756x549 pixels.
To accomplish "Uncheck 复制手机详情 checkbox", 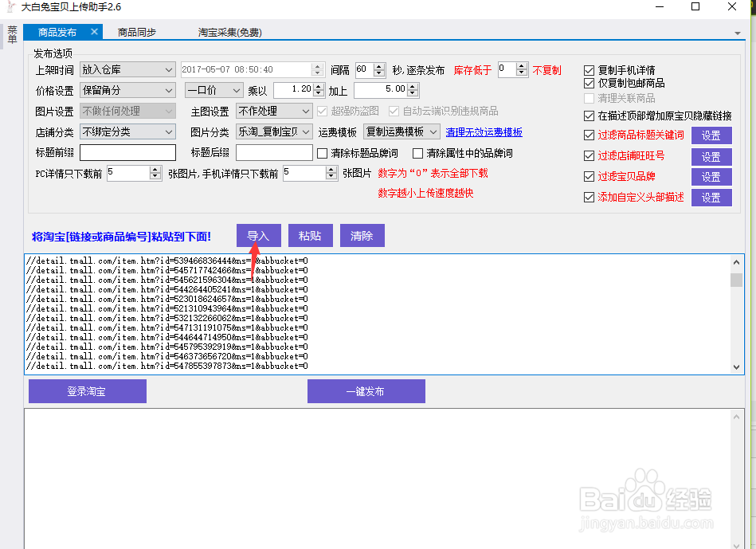I will click(589, 70).
